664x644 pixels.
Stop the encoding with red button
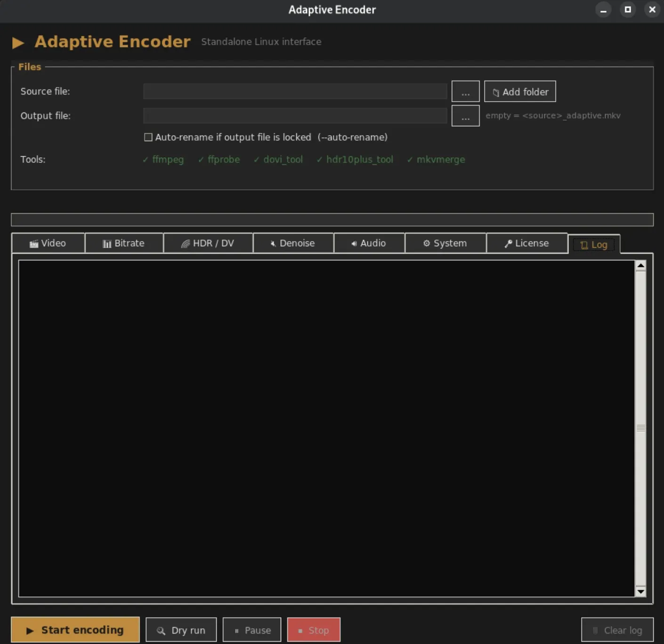pyautogui.click(x=314, y=630)
